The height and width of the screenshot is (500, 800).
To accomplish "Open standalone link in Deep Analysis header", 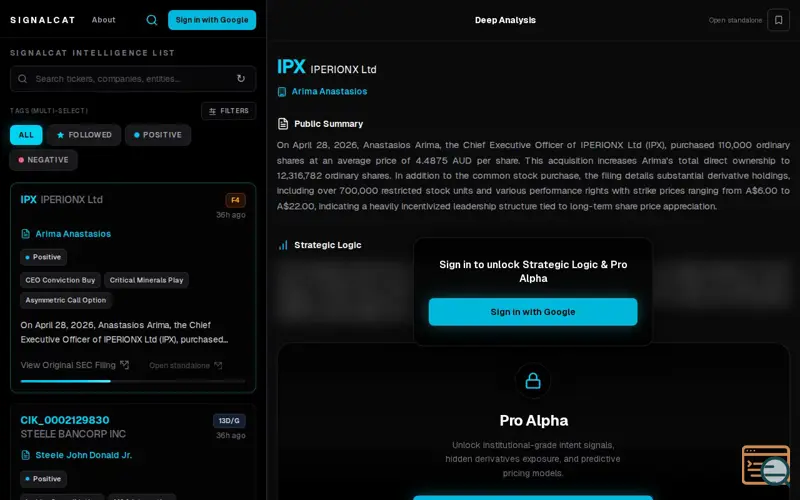I will [735, 20].
